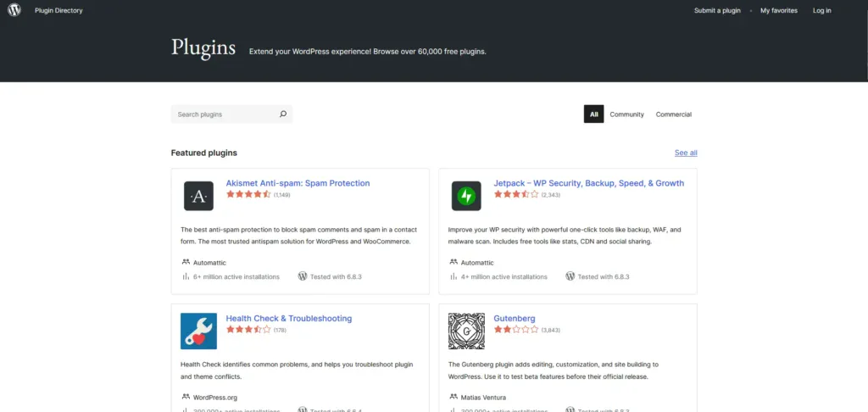
Task: Click Log in
Action: pyautogui.click(x=821, y=10)
